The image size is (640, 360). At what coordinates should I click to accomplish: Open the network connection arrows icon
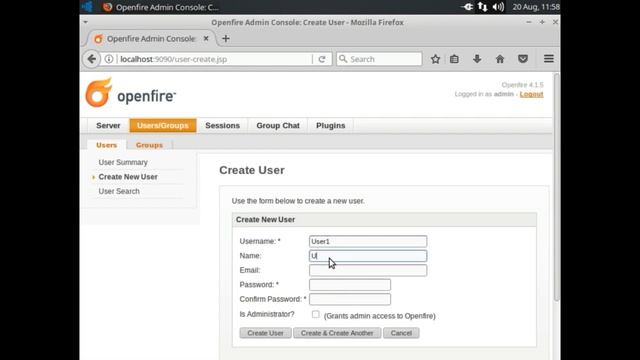pyautogui.click(x=482, y=7)
